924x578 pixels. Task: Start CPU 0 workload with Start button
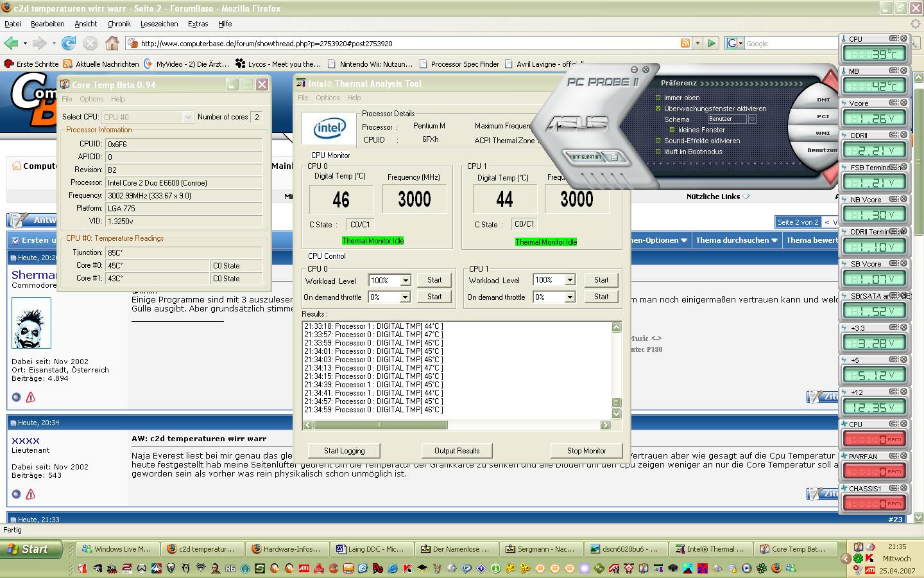pyautogui.click(x=434, y=280)
